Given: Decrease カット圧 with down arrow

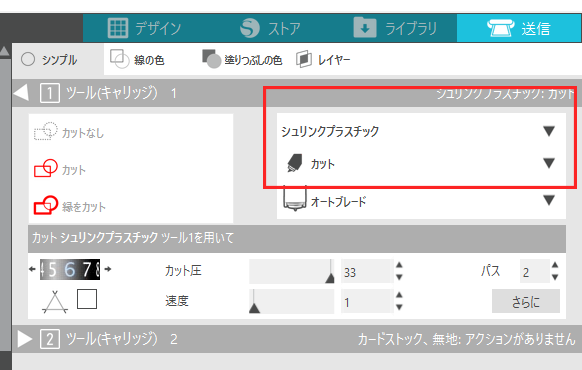Looking at the screenshot, I should coord(399,277).
